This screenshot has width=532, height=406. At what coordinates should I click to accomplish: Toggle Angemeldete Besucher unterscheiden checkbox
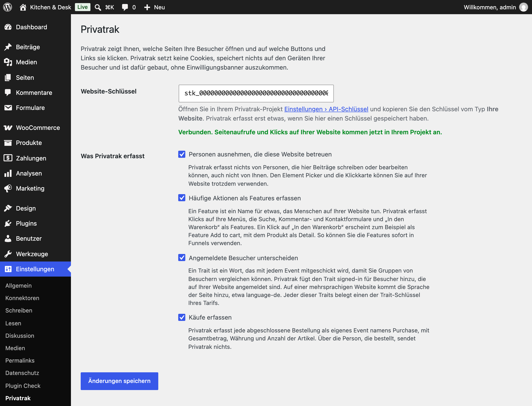(x=182, y=258)
